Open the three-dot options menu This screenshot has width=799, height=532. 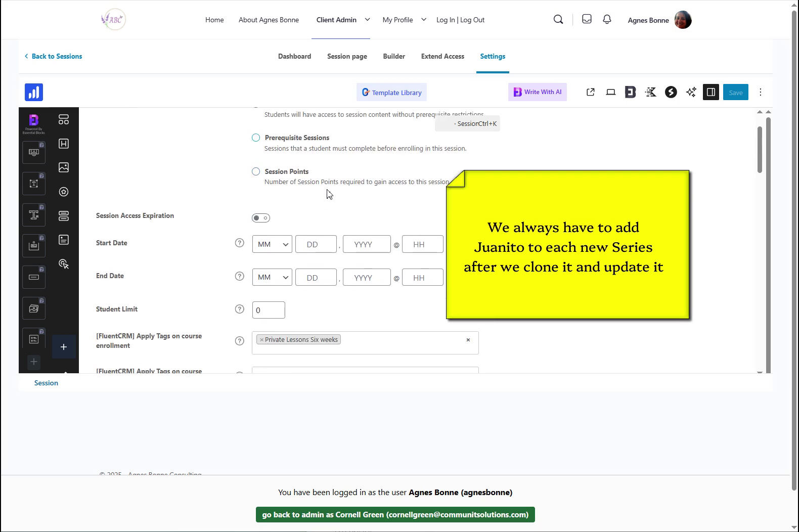pyautogui.click(x=760, y=92)
